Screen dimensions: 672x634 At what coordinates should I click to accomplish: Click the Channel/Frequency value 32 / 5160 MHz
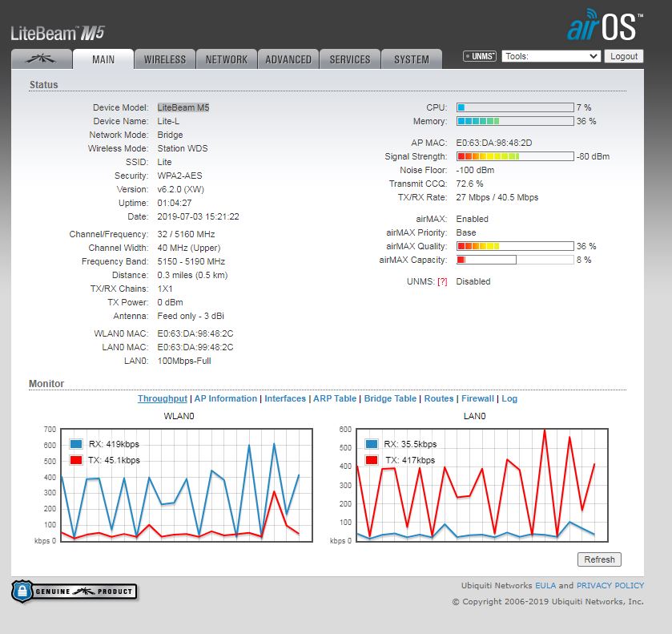pyautogui.click(x=186, y=234)
